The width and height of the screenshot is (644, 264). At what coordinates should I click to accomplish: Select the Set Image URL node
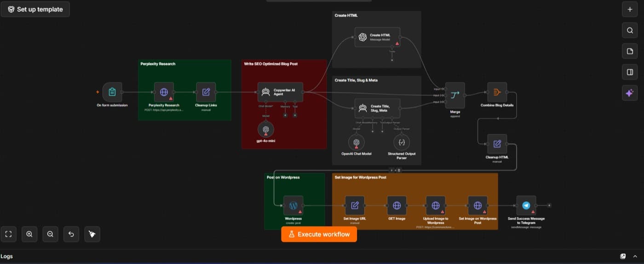click(355, 205)
